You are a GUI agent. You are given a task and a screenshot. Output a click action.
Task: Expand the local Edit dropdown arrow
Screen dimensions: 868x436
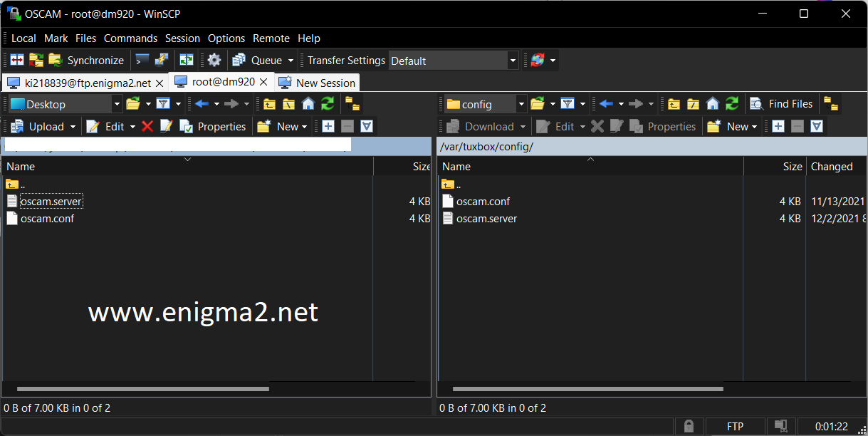click(x=131, y=127)
